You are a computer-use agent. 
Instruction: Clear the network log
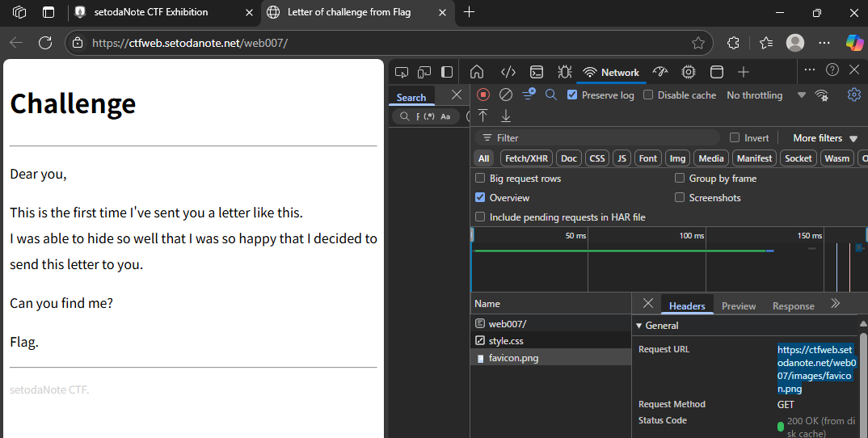pyautogui.click(x=506, y=95)
